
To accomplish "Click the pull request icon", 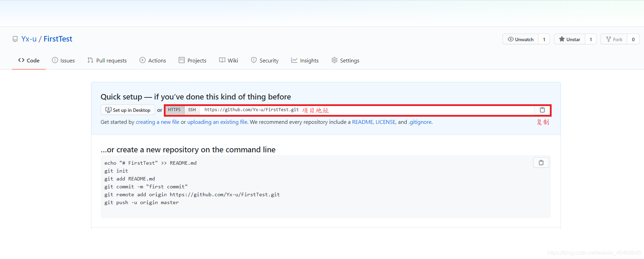I will pos(90,60).
